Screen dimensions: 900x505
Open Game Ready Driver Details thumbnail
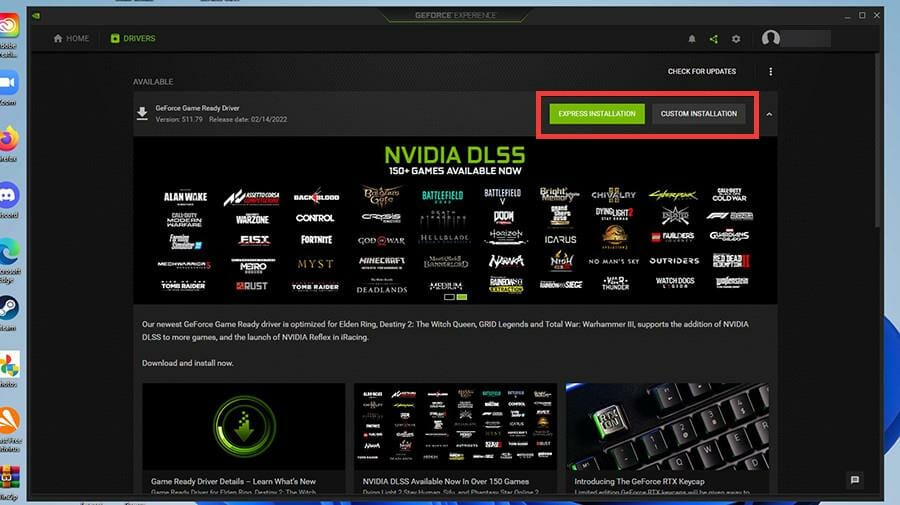pyautogui.click(x=244, y=426)
